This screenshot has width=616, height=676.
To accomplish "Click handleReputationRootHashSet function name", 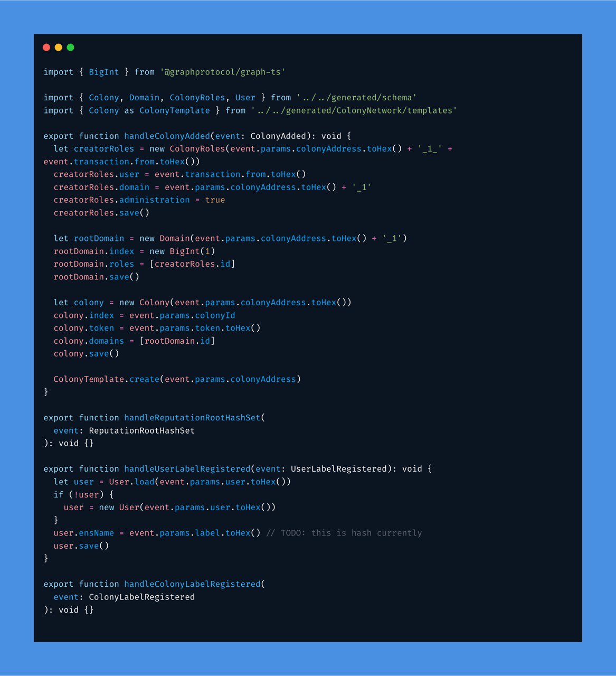I will pos(192,418).
